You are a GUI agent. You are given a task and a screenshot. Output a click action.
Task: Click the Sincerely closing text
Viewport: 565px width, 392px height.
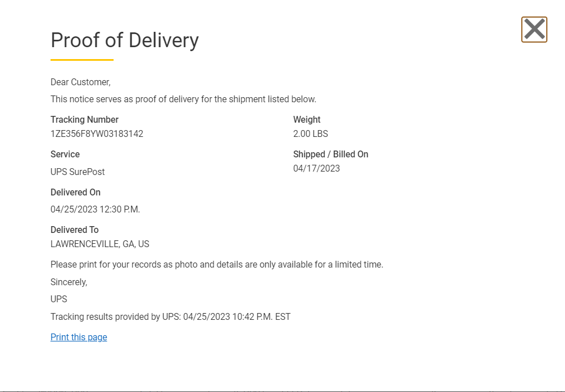(x=69, y=282)
